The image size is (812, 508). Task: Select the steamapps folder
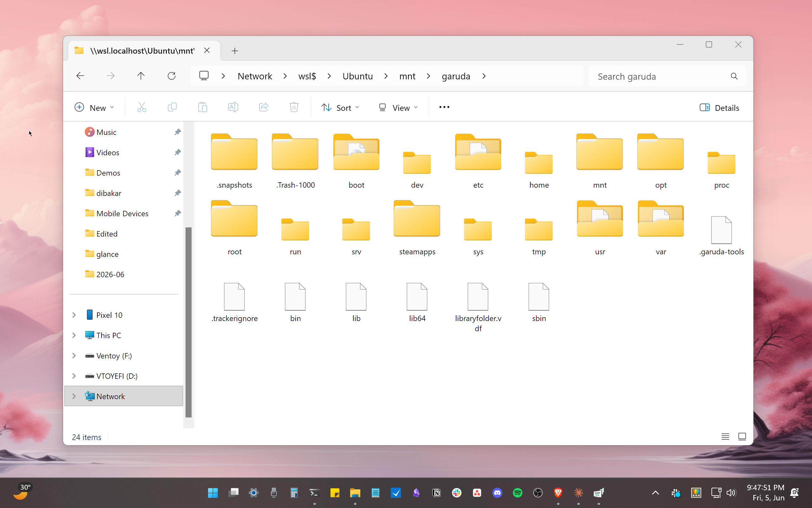pyautogui.click(x=417, y=228)
